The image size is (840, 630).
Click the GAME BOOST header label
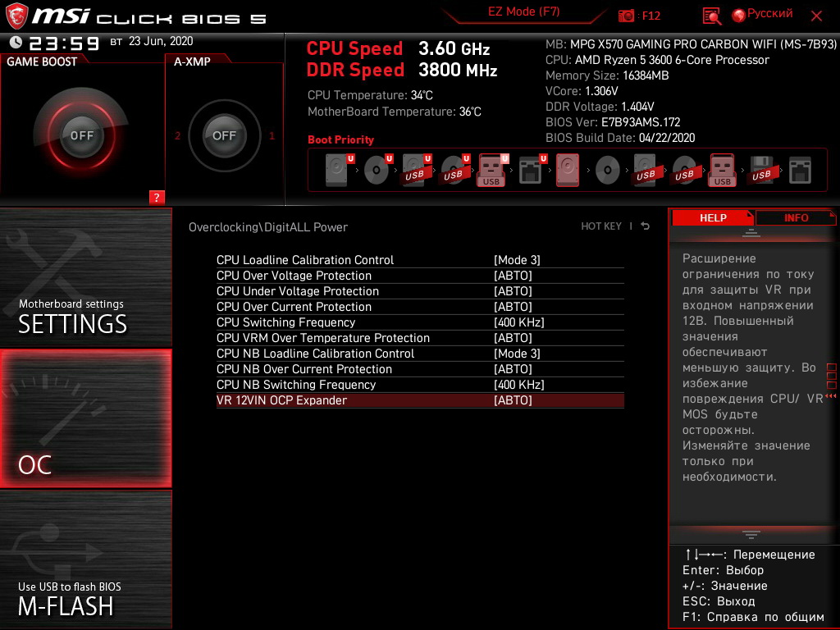coord(42,62)
